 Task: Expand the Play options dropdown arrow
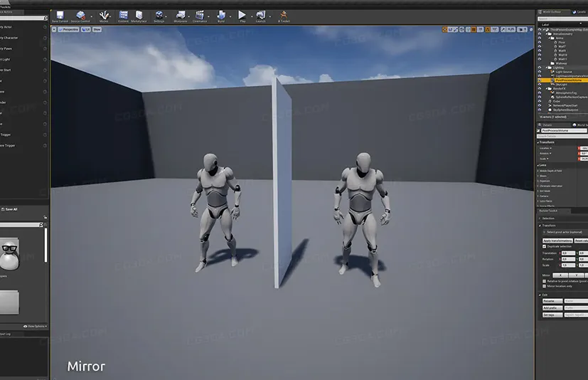252,16
